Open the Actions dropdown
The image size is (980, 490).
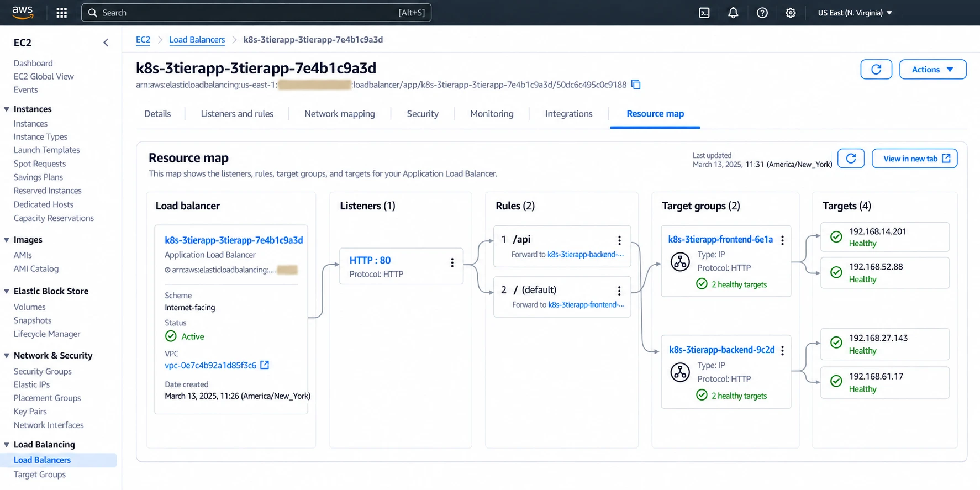(x=932, y=69)
